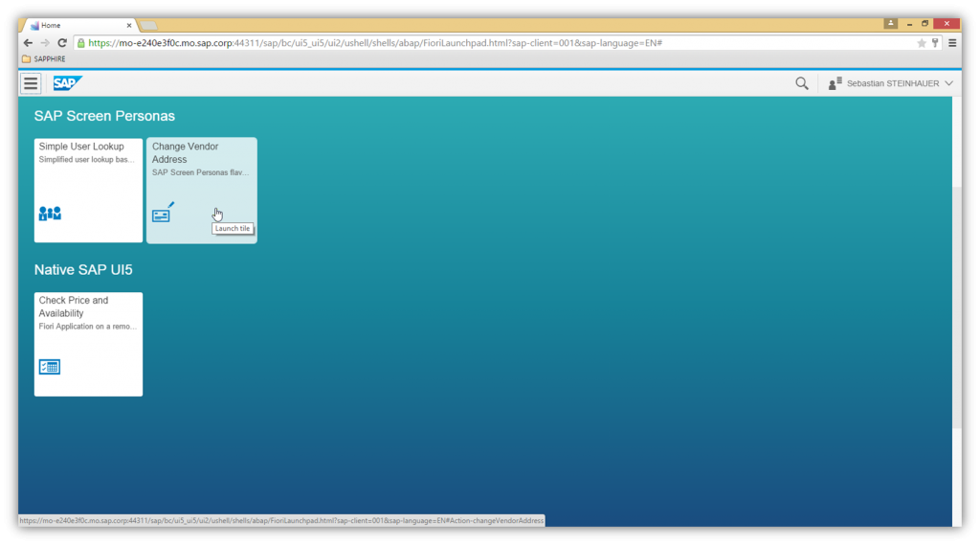Click the checklist table icon on Check Price tile
Viewport: 980px width, 545px height.
(x=50, y=367)
